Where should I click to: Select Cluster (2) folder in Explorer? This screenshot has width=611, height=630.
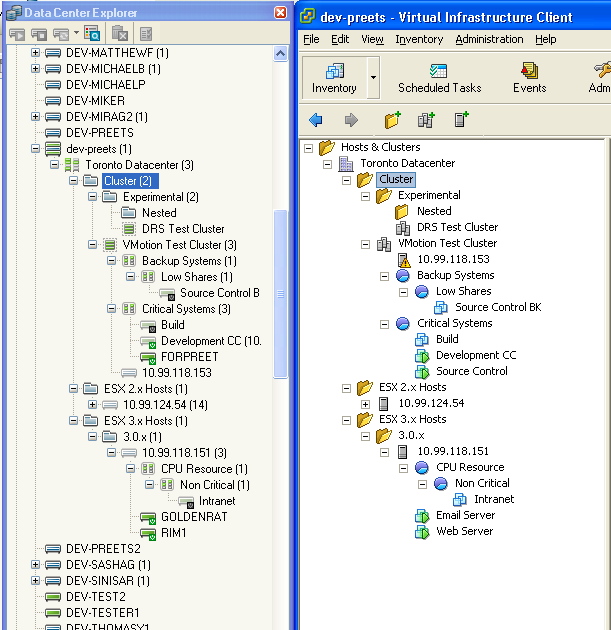coord(128,181)
